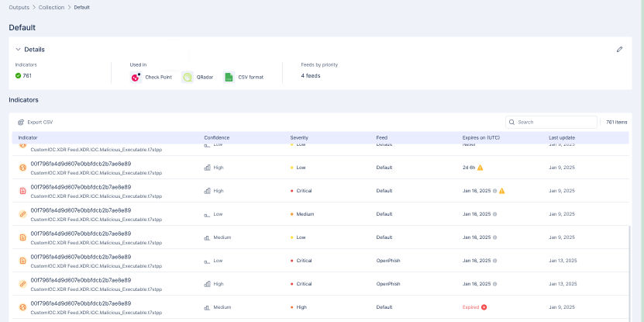This screenshot has height=322, width=644.
Task: Click the file icon in the Medium confidence, Low severity row
Action: click(x=23, y=237)
